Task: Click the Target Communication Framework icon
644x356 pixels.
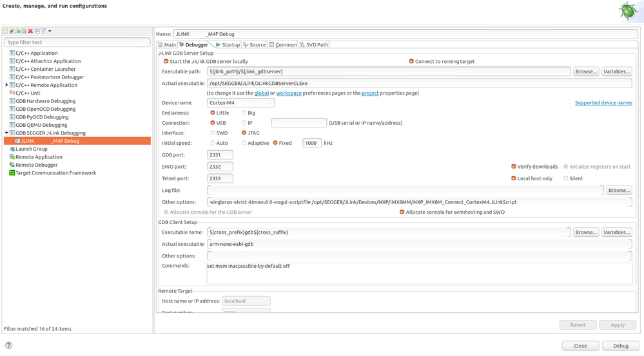Action: point(12,173)
